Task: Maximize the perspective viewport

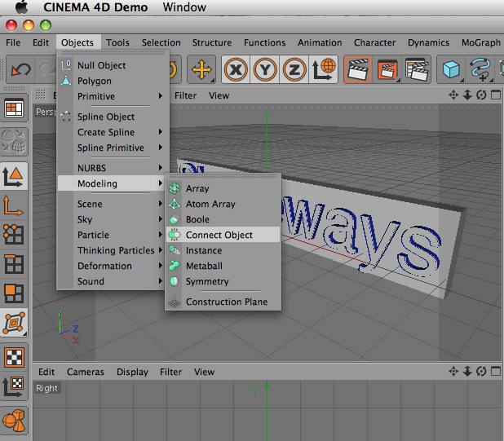Action: click(496, 95)
